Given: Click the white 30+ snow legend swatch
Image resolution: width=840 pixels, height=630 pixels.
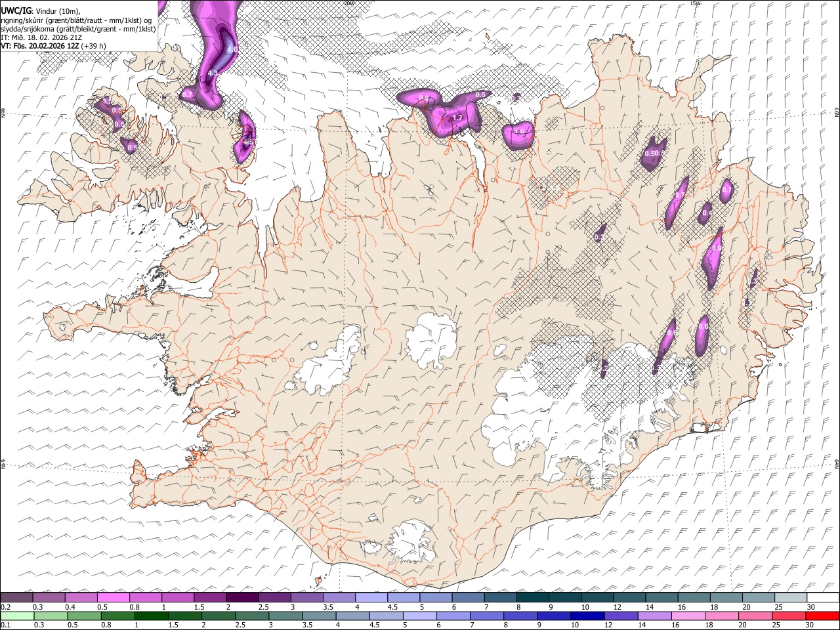Looking at the screenshot, I should (822, 597).
